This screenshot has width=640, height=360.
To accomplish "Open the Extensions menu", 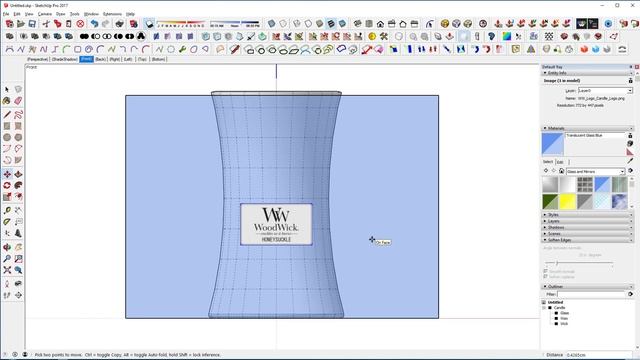I will click(x=112, y=14).
